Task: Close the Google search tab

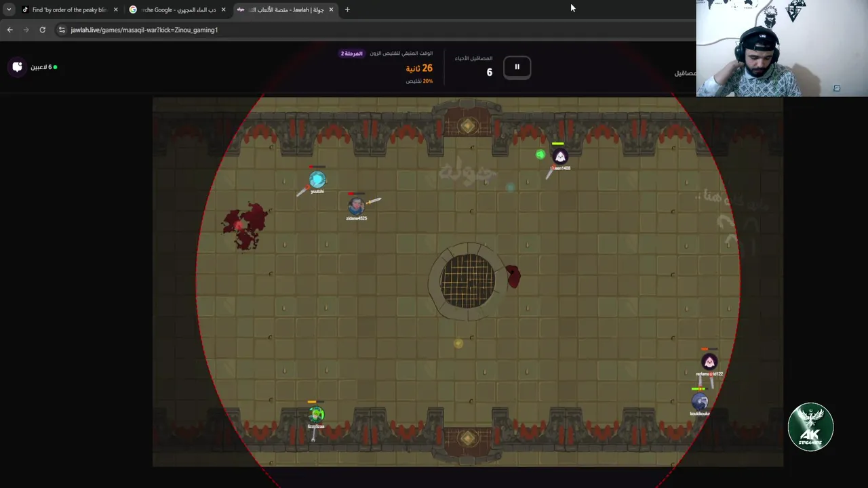Action: [x=223, y=9]
